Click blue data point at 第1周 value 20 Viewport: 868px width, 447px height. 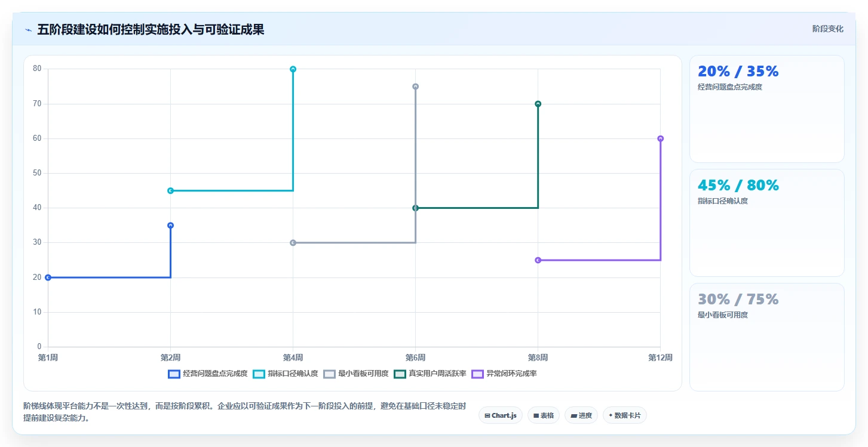click(x=48, y=278)
